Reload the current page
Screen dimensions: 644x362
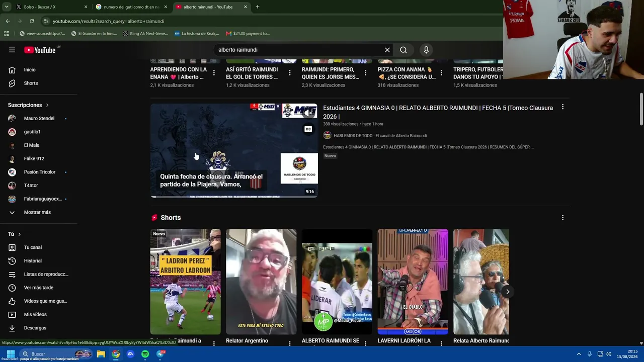(32, 21)
